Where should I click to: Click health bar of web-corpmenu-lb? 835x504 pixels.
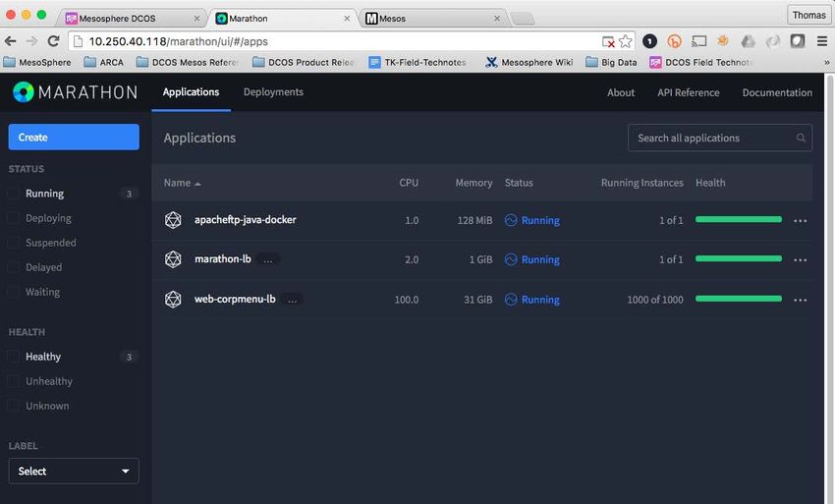(x=739, y=299)
